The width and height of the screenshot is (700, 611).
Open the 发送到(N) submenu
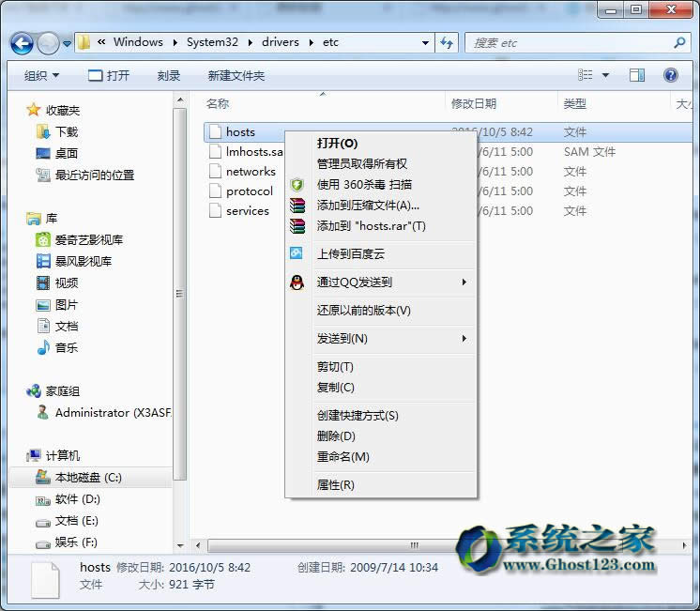tap(381, 338)
